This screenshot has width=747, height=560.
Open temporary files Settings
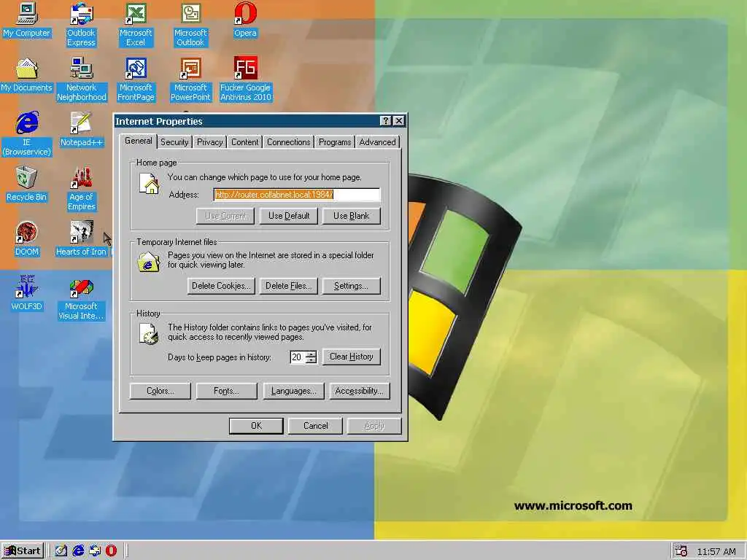(x=351, y=286)
